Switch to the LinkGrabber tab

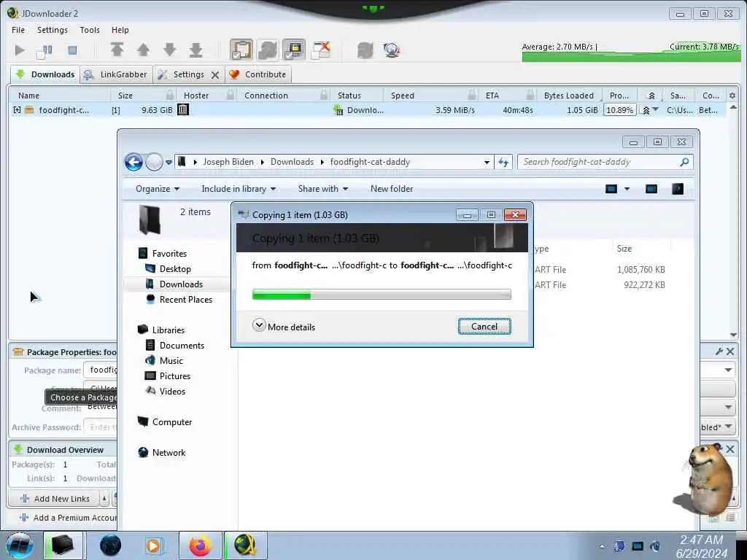tap(116, 74)
